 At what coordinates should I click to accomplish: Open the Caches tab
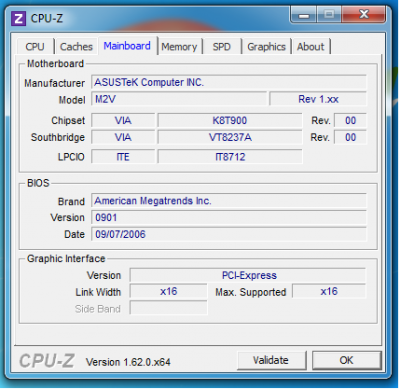pyautogui.click(x=76, y=47)
